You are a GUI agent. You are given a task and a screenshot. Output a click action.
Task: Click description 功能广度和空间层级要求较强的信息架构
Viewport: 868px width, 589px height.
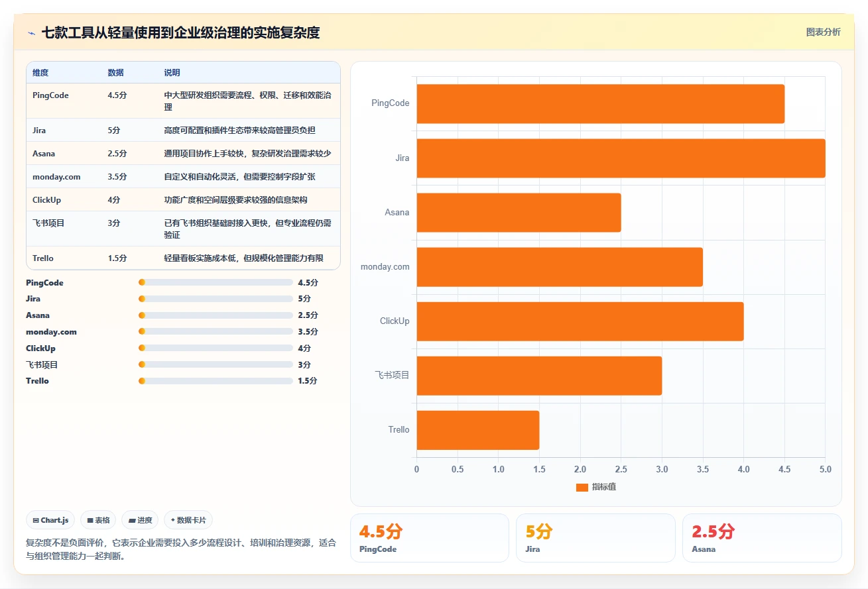click(235, 200)
